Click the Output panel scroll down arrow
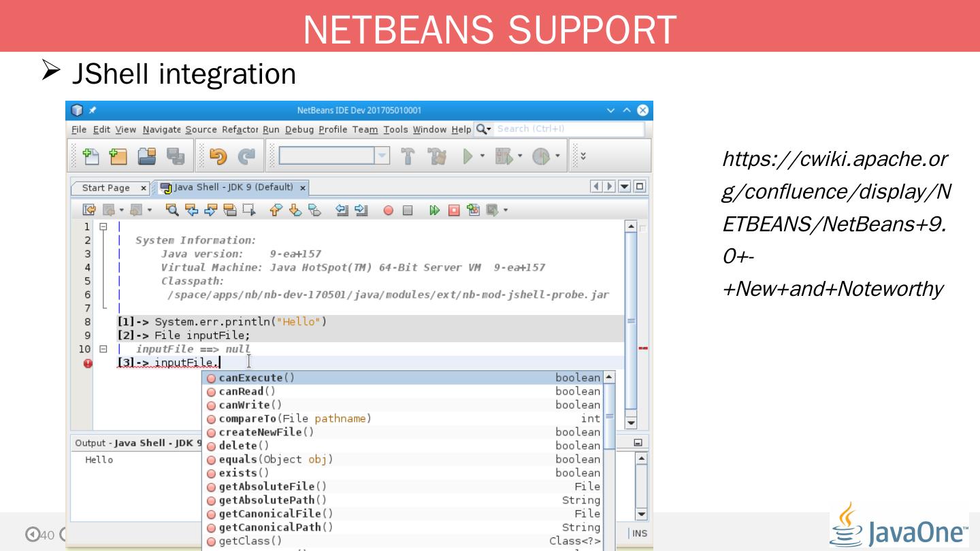 (x=641, y=515)
